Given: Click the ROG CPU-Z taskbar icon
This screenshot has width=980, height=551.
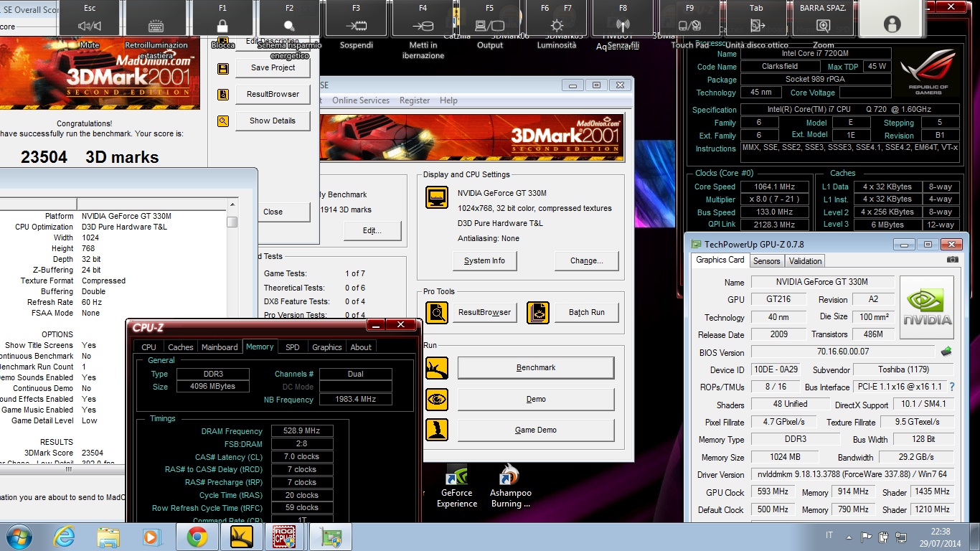Looking at the screenshot, I should point(284,537).
